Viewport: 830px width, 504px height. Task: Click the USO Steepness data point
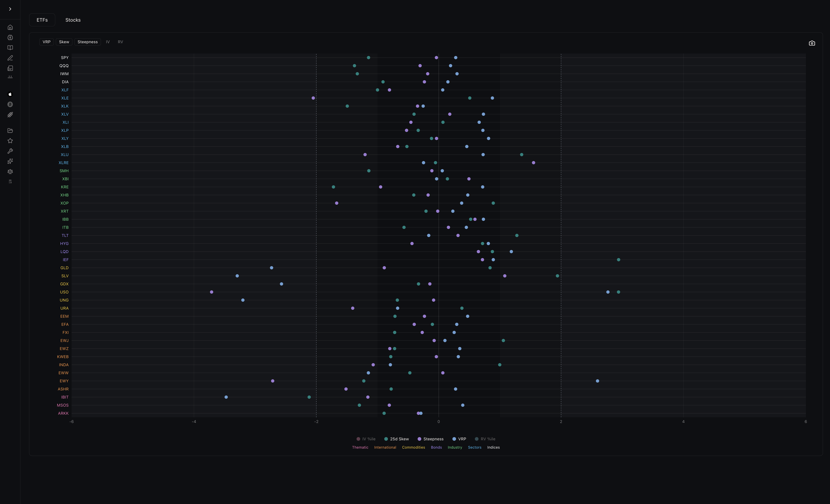[212, 292]
